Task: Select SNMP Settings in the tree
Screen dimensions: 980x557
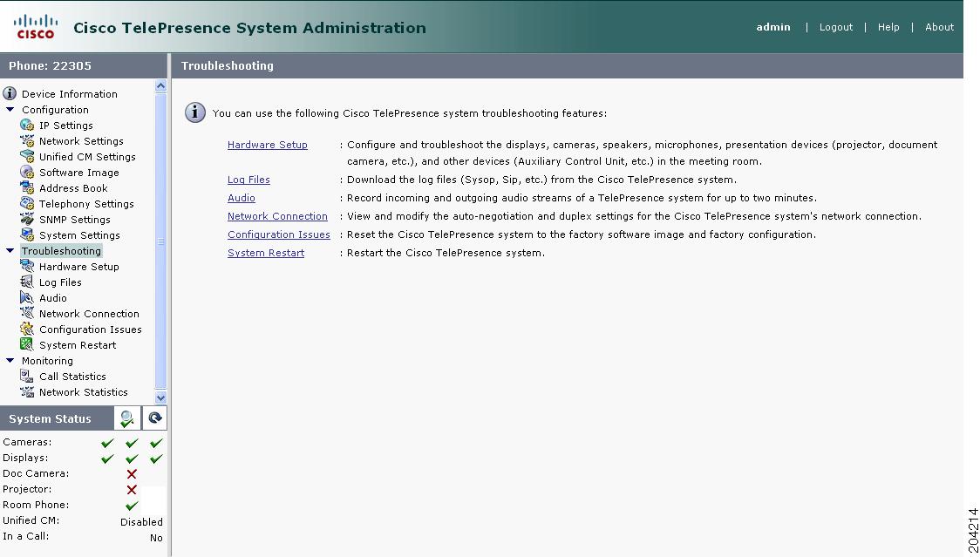Action: (74, 219)
